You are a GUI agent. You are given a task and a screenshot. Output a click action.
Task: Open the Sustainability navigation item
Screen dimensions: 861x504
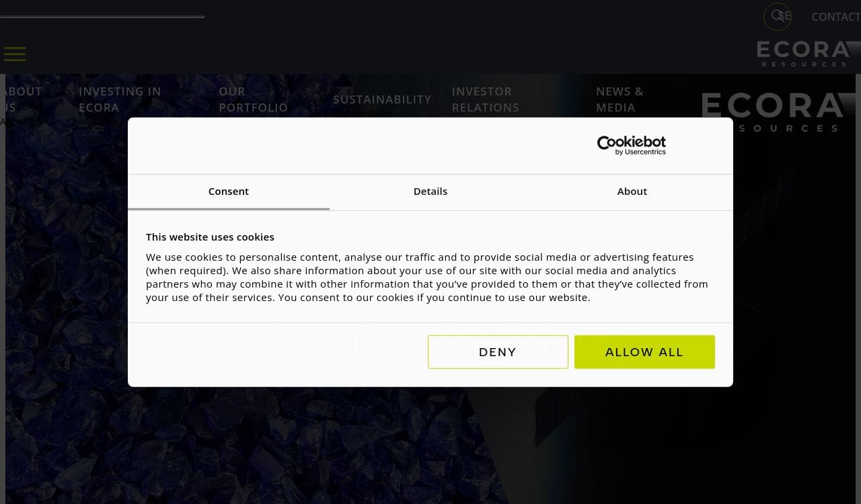382,99
